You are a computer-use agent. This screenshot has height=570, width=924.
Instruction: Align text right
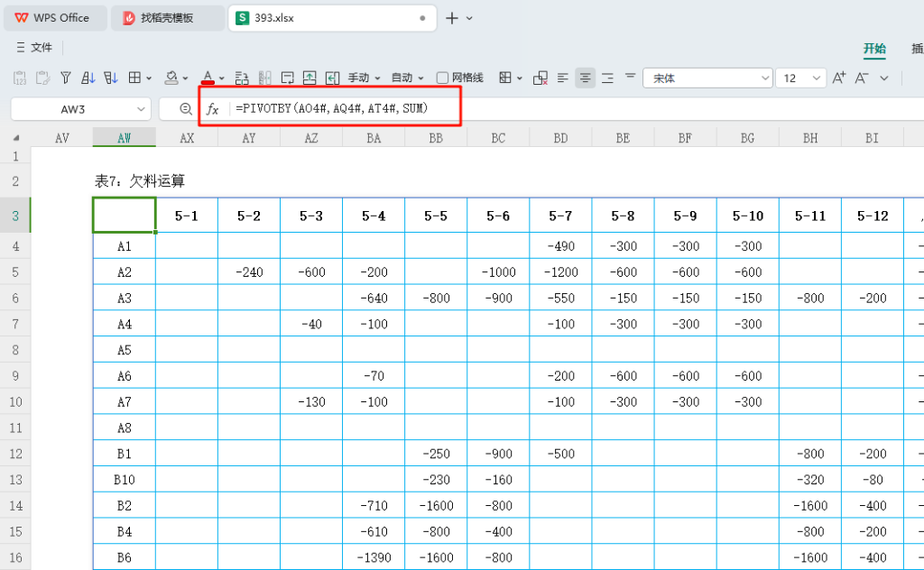pyautogui.click(x=607, y=78)
